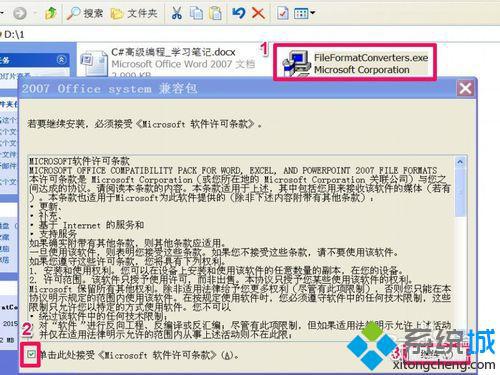Viewport: 500px width, 375px height.
Task: Open the 搜索 search tool
Action: tap(85, 13)
